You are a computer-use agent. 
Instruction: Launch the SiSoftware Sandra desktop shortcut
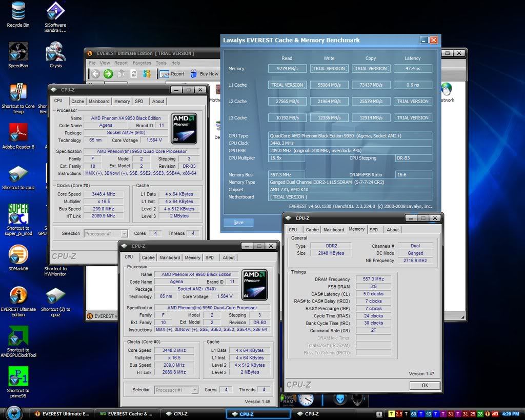[55, 17]
